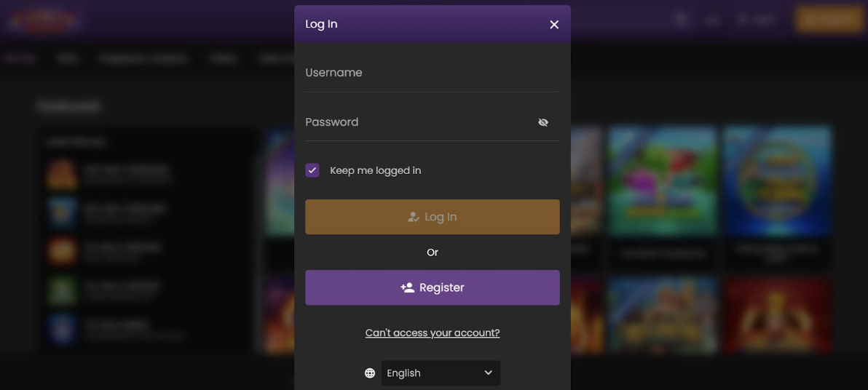Click the blurred search magnifier in the header

point(681,20)
